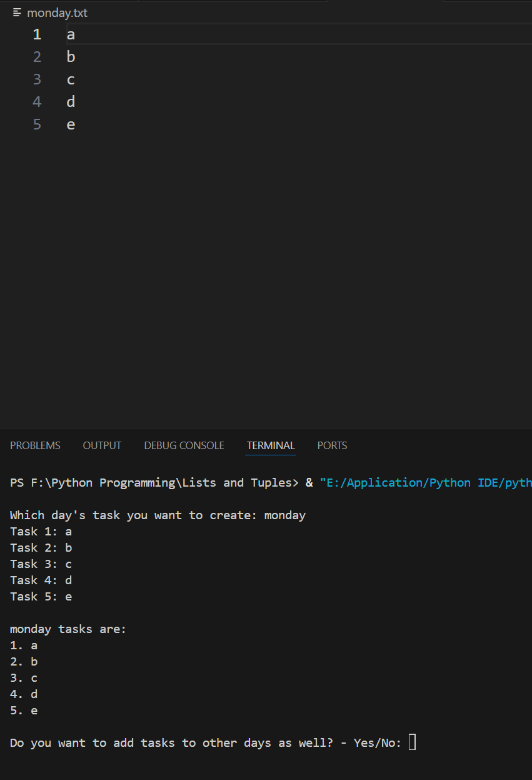The width and height of the screenshot is (532, 780).
Task: Open the PORTS panel tab
Action: 332,445
